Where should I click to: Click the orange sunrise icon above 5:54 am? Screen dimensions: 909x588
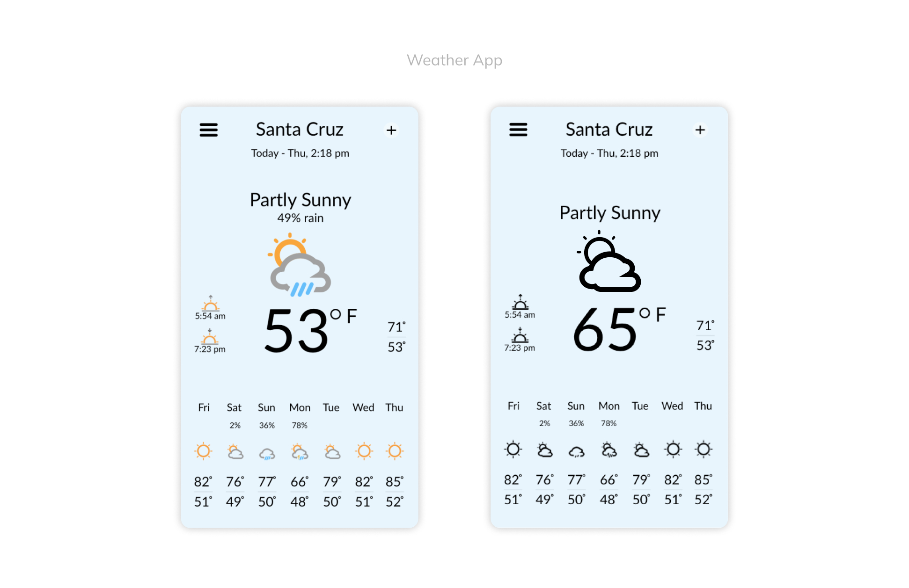click(211, 303)
